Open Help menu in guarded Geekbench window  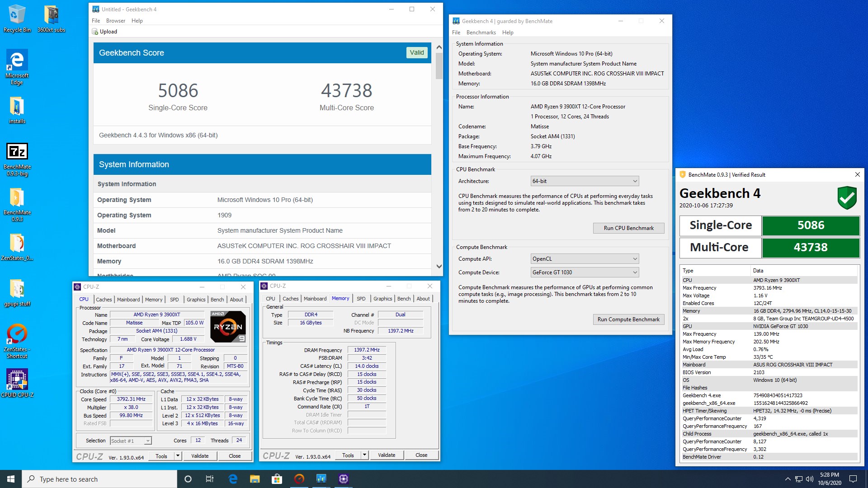pyautogui.click(x=508, y=33)
